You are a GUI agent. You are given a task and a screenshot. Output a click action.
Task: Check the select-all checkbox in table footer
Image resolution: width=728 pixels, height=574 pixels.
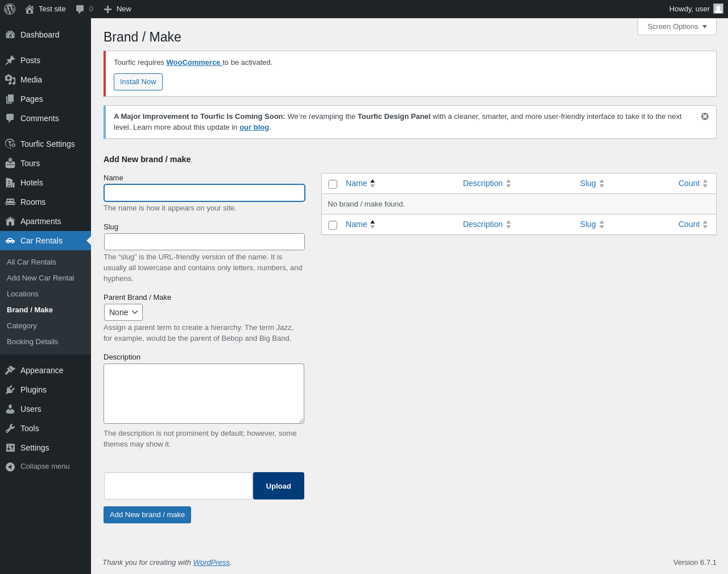[x=333, y=225]
